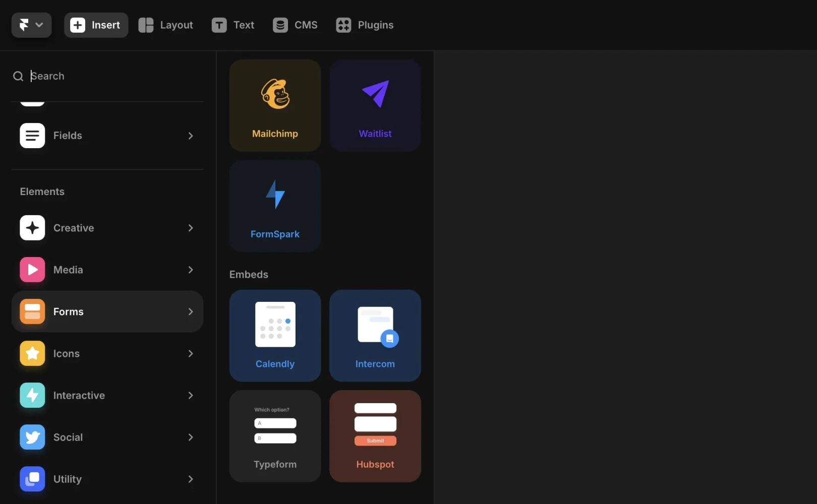Expand the Utility category chevron

point(191,479)
